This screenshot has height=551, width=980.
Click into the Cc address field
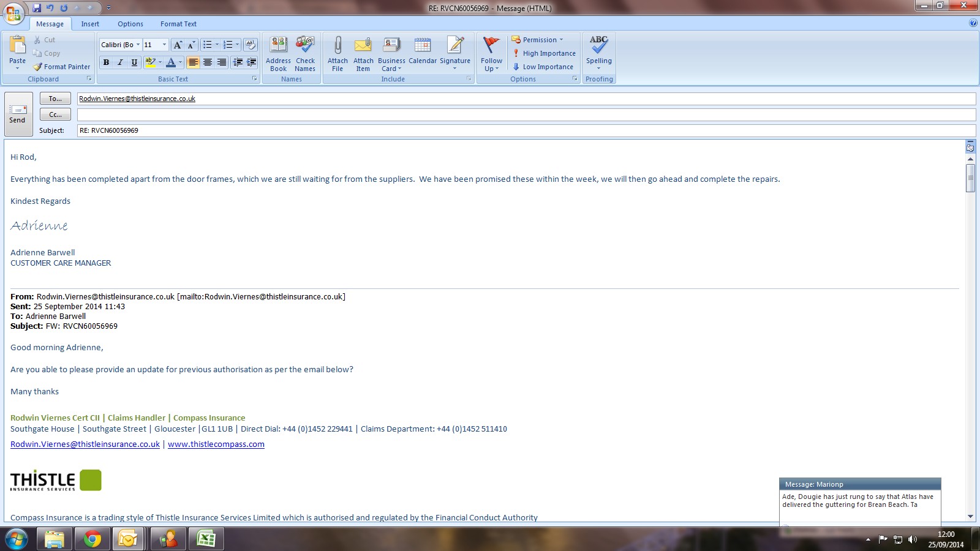pyautogui.click(x=526, y=114)
